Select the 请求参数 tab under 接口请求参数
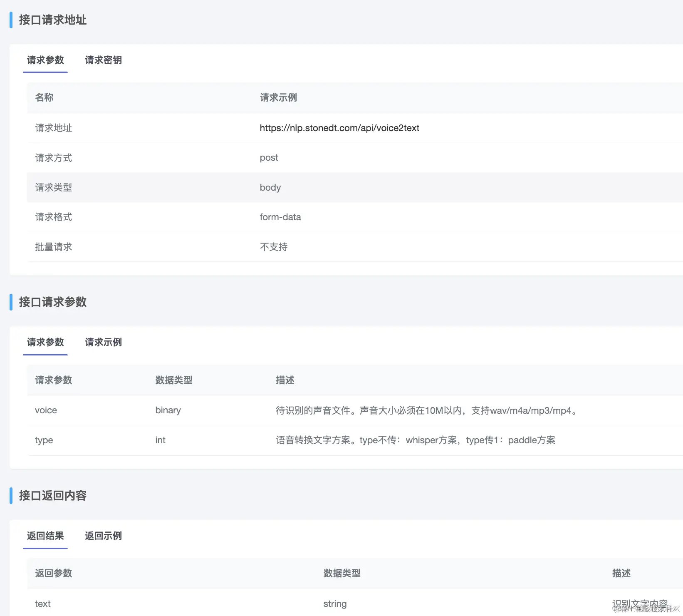Screen dimensions: 683x616 [x=45, y=342]
